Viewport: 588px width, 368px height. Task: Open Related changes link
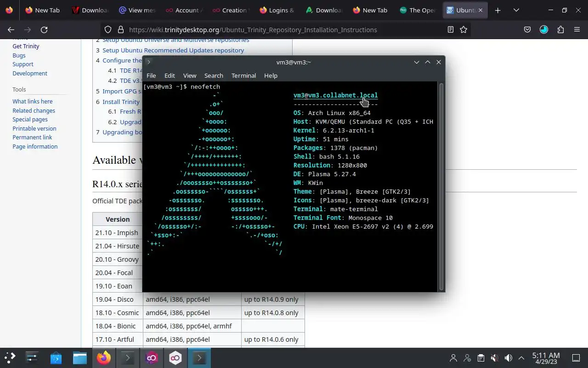tap(34, 110)
